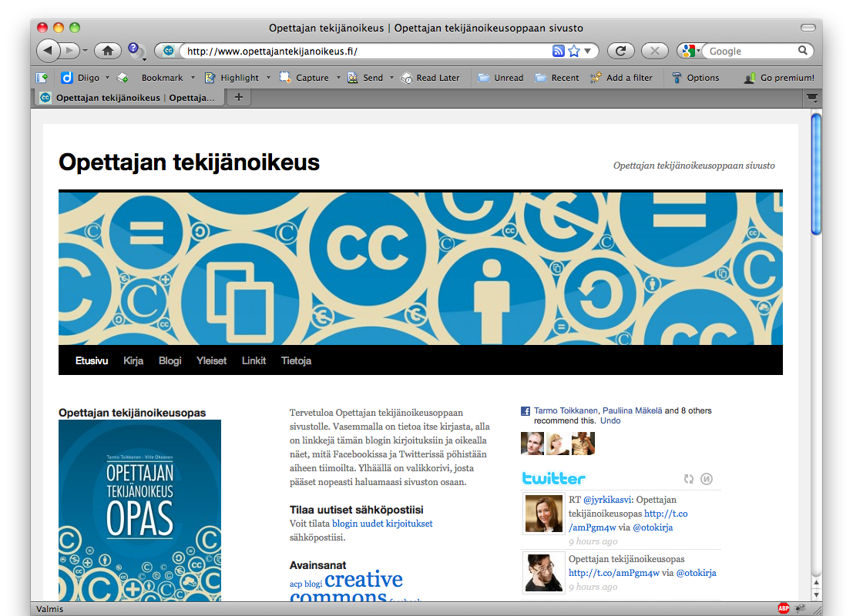Viewport: 853px width, 616px height.
Task: Click the Twitter widget refresh icon
Action: pos(689,479)
